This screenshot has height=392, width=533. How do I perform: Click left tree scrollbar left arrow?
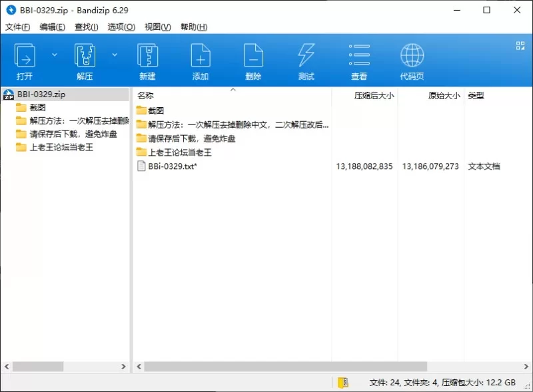point(7,367)
